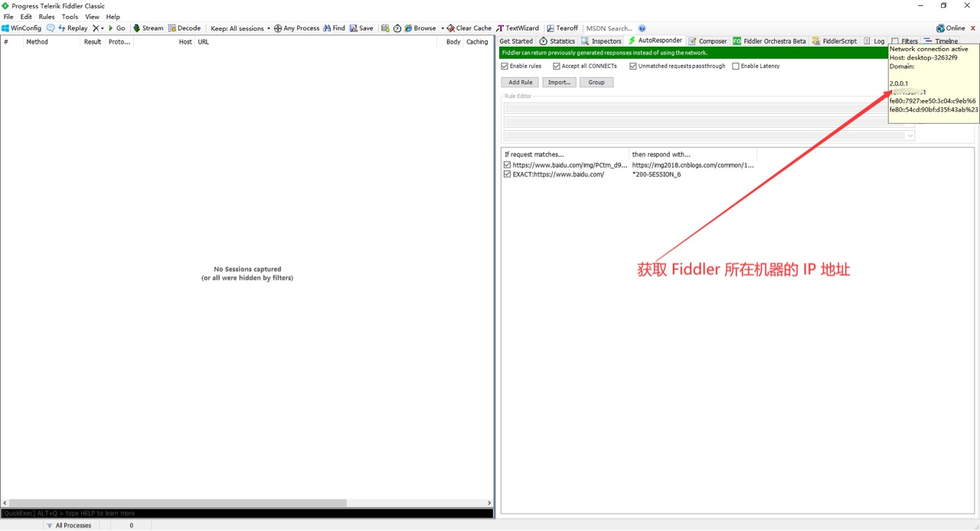The width and height of the screenshot is (980, 531).
Task: Click Clear Cache in the toolbar
Action: click(469, 28)
